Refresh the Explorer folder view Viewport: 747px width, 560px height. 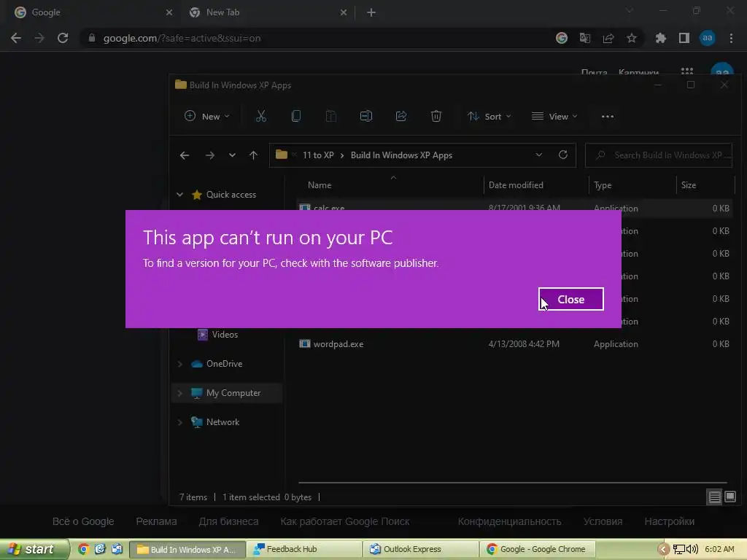[x=562, y=155]
